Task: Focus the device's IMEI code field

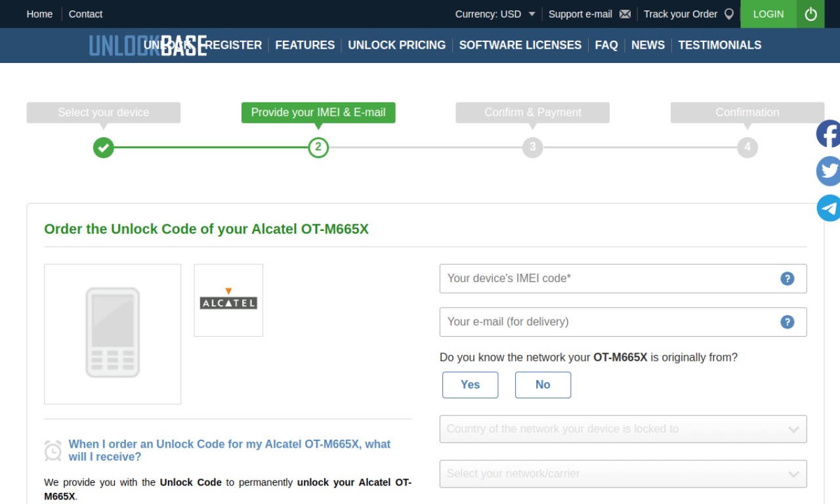Action: tap(623, 278)
